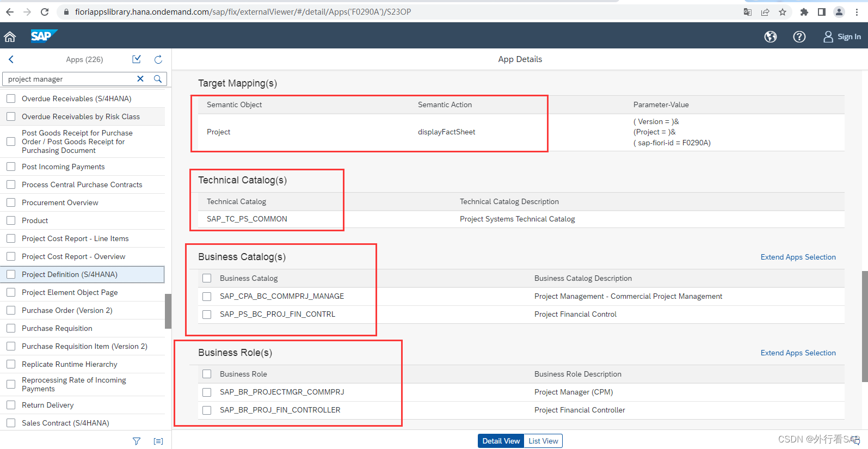The image size is (868, 449).
Task: Tick the Post Incoming Payments checkbox
Action: (11, 167)
